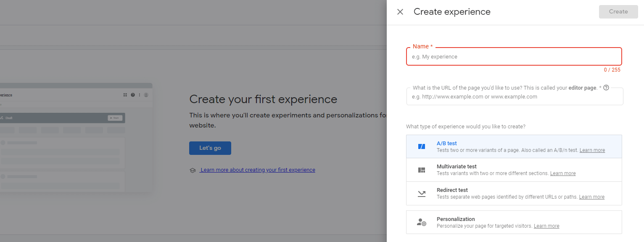The width and height of the screenshot is (644, 242).
Task: Open Learn more for Redirect test
Action: pyautogui.click(x=592, y=197)
